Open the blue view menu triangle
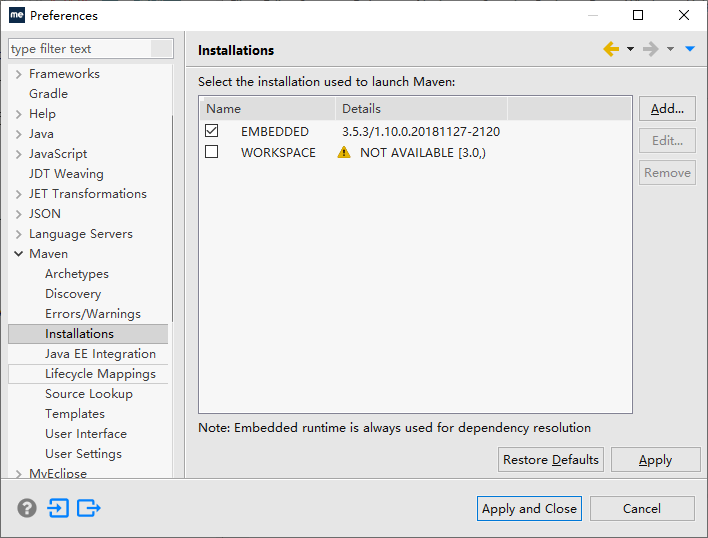 point(690,50)
